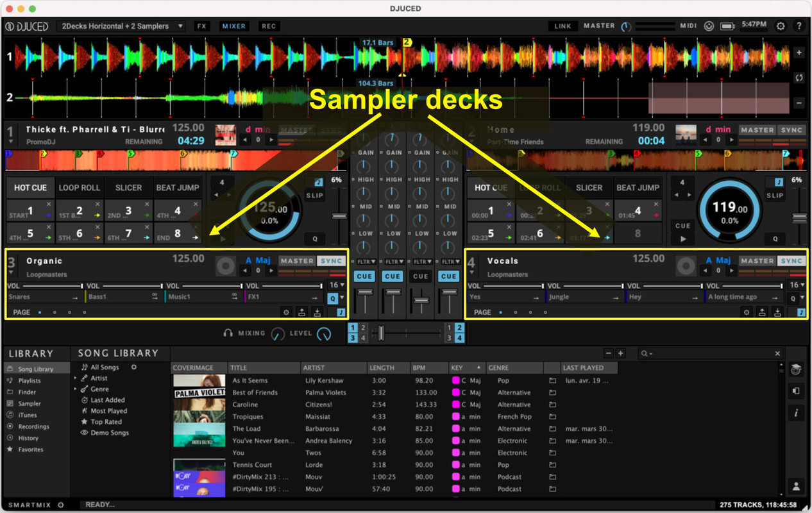812x513 pixels.
Task: Click the user profile icon bottom right
Action: click(796, 487)
